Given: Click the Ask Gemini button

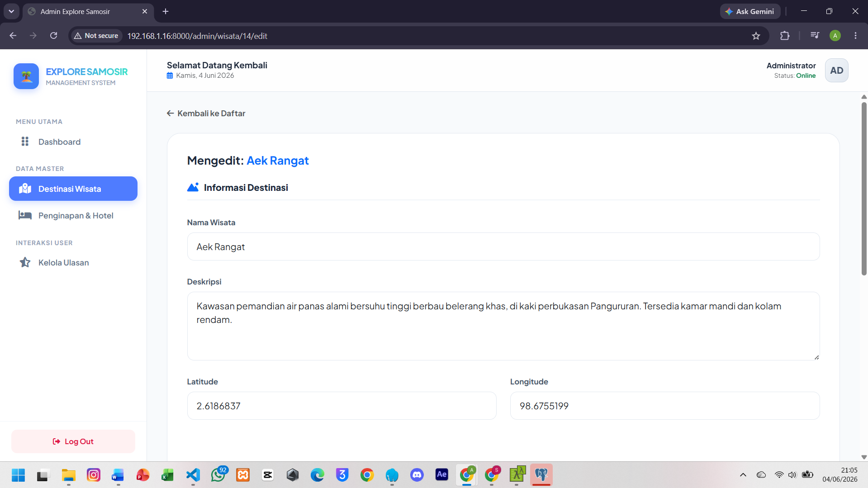Looking at the screenshot, I should pos(750,11).
